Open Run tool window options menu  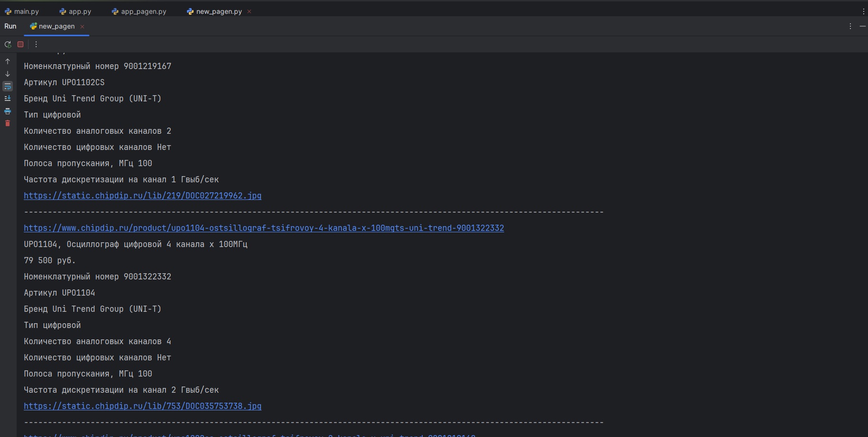coord(850,26)
